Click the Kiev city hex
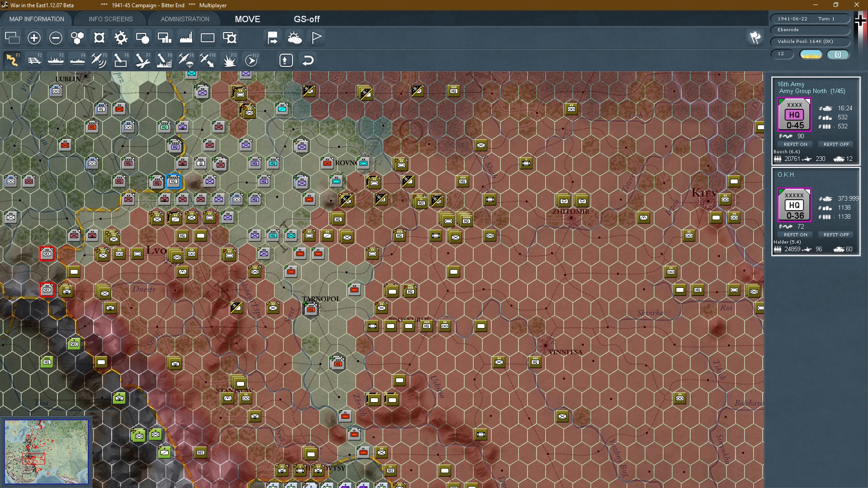This screenshot has width=868, height=488. pyautogui.click(x=708, y=201)
